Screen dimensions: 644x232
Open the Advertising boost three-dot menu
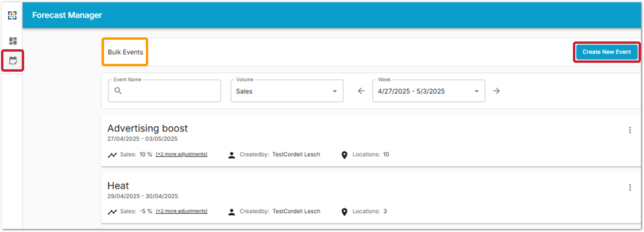coord(630,130)
